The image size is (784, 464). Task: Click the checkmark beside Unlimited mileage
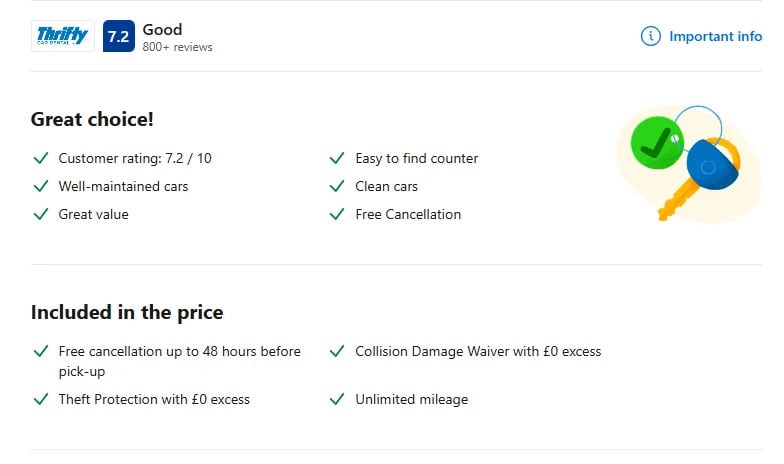coord(337,399)
